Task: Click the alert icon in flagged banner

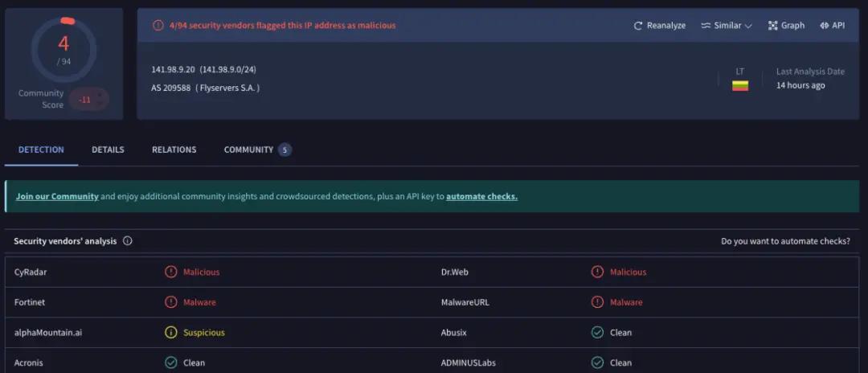Action: pyautogui.click(x=158, y=26)
